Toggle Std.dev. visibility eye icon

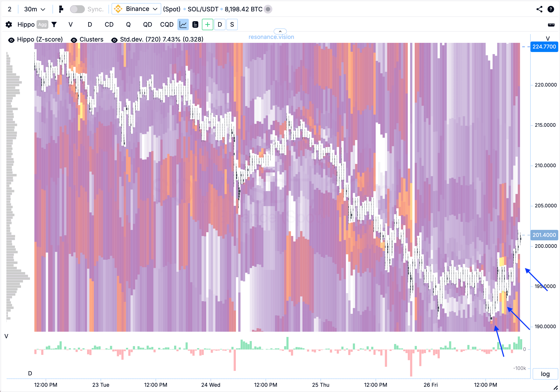point(114,40)
